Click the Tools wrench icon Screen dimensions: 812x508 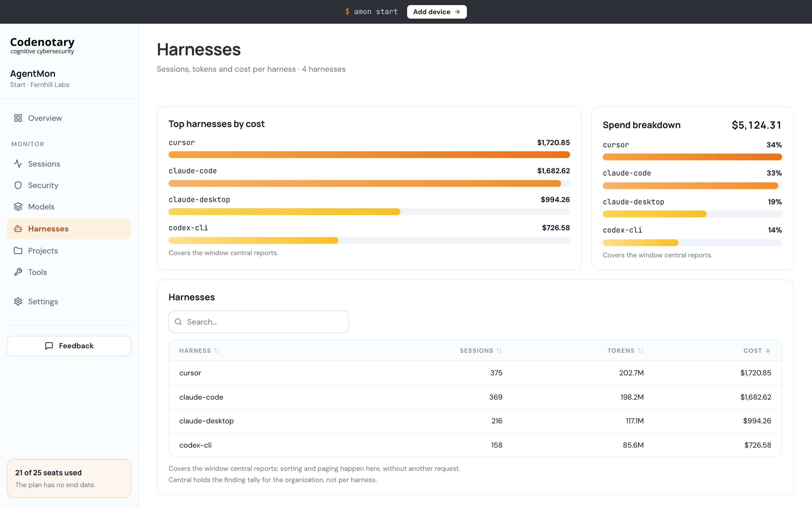pos(18,272)
